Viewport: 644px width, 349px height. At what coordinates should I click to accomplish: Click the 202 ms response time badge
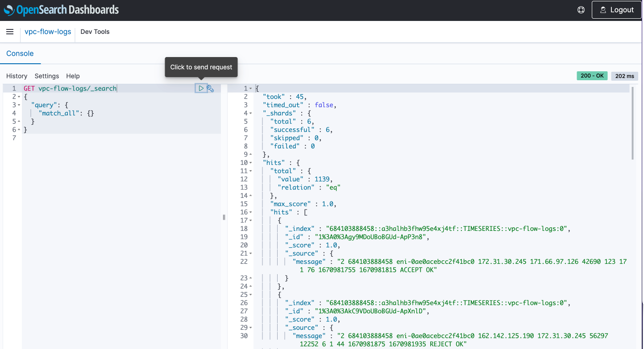click(624, 76)
